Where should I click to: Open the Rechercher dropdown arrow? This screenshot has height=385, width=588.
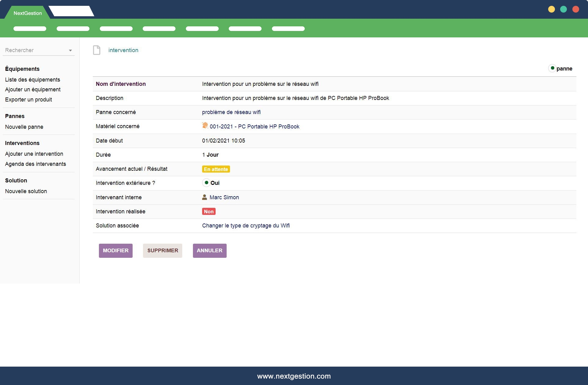coord(70,51)
